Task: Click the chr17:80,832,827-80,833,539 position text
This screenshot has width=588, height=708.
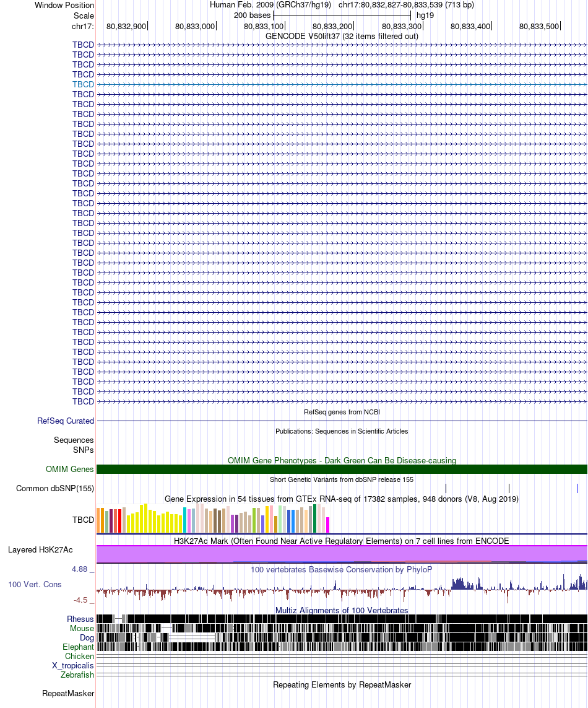Action: (x=406, y=5)
